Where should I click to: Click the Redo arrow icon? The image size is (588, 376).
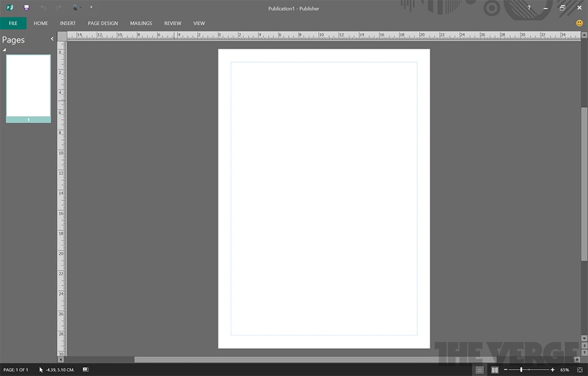click(x=58, y=8)
